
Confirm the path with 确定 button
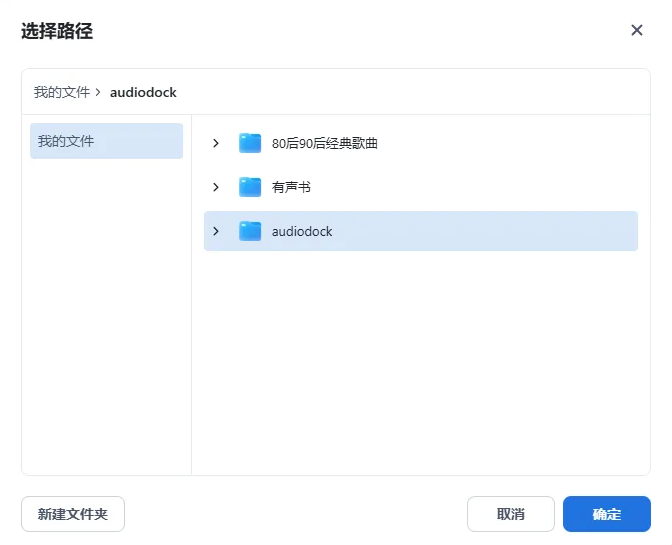click(x=607, y=514)
